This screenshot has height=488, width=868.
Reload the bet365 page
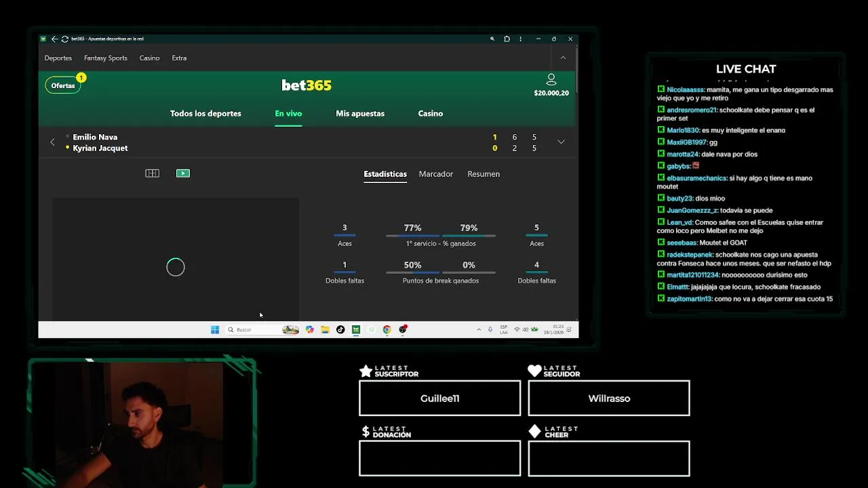64,39
